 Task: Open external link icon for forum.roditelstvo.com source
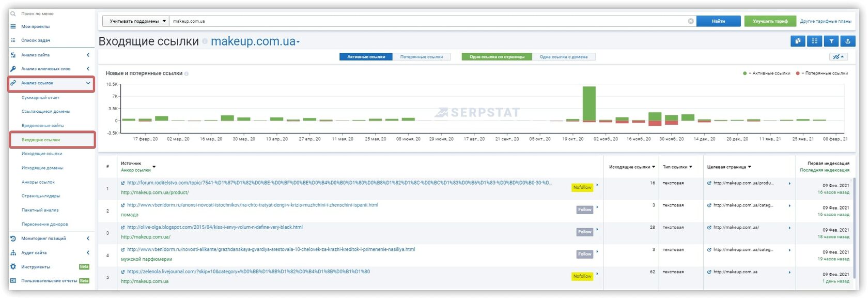(x=123, y=183)
